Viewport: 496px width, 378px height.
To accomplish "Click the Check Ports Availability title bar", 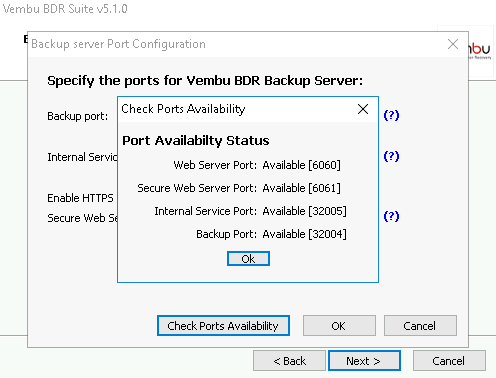I will (x=233, y=109).
